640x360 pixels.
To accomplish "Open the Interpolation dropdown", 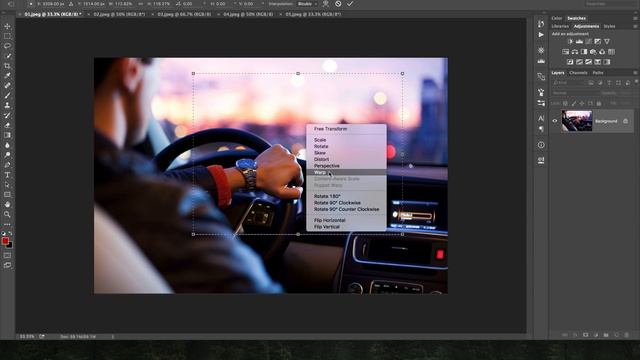I will coord(307,4).
